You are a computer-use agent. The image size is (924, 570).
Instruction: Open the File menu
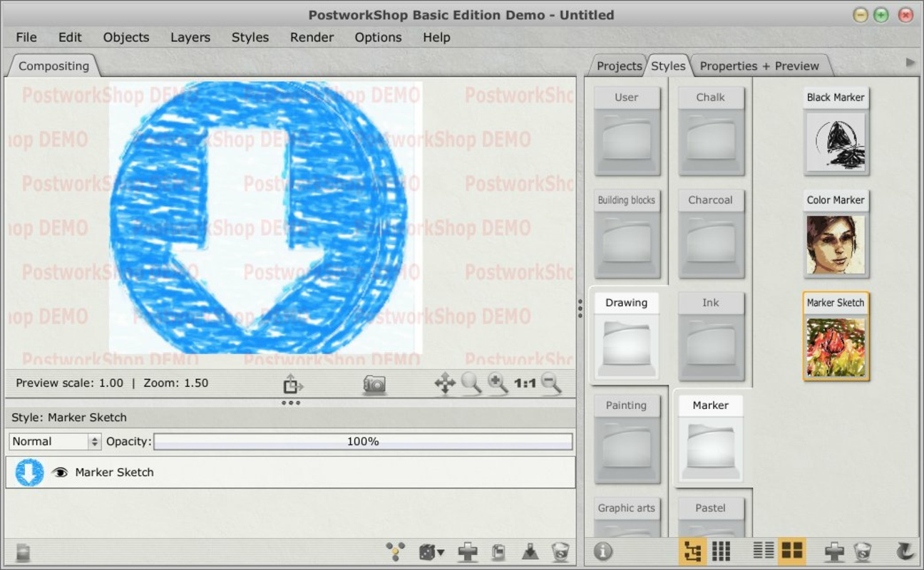(26, 37)
